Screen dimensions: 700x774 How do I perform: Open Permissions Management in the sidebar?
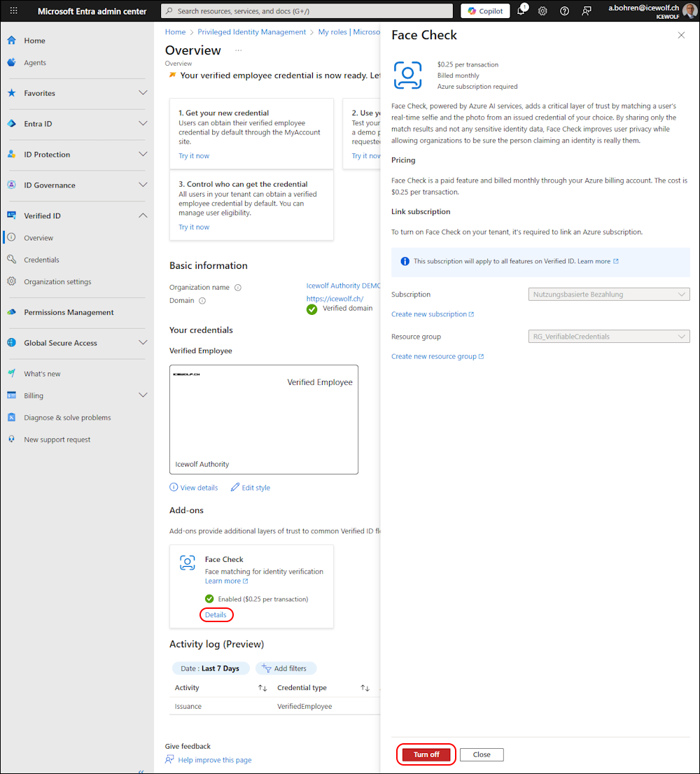point(69,312)
